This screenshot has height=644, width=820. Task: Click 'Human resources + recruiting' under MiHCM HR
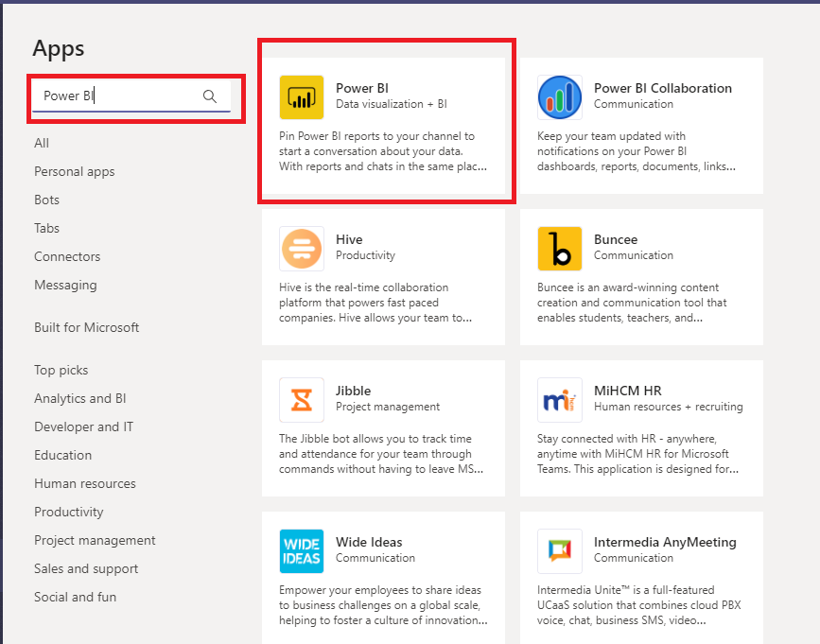point(669,407)
